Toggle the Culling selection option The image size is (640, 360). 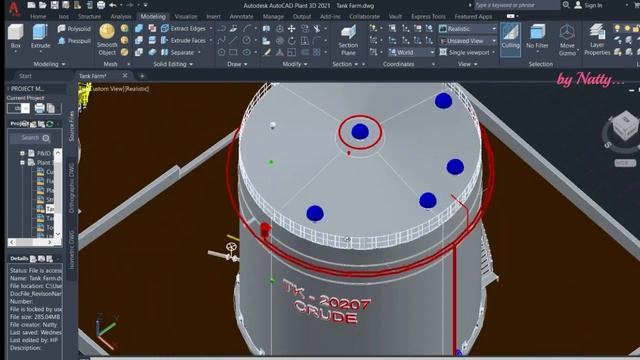point(510,39)
